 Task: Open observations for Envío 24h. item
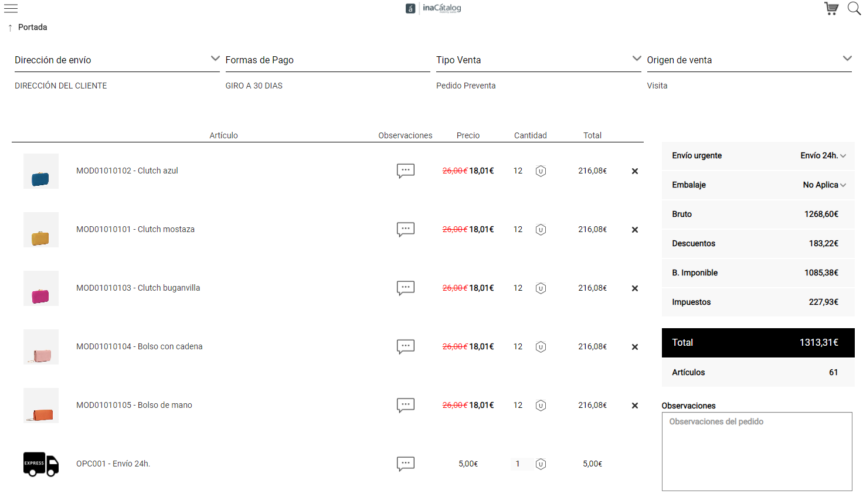point(406,464)
